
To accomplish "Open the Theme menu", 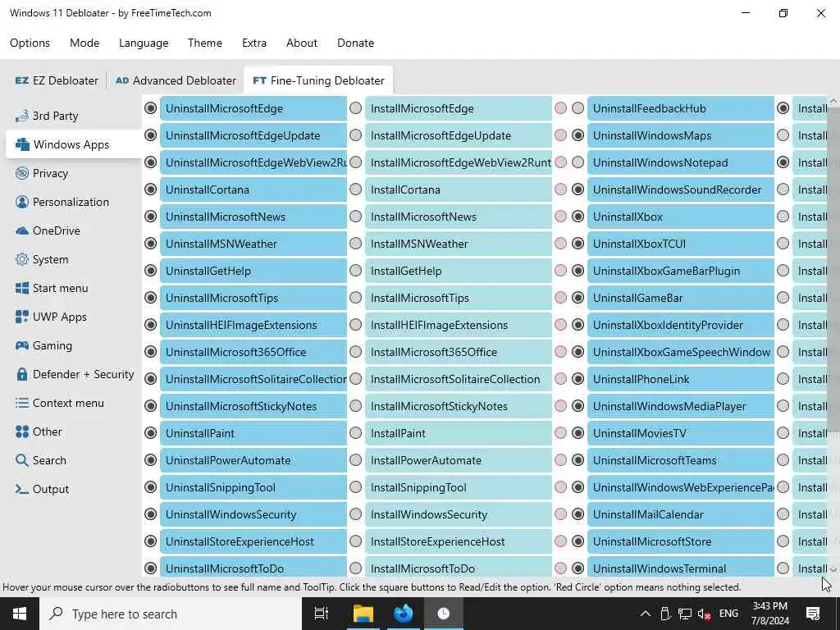I will (x=205, y=43).
